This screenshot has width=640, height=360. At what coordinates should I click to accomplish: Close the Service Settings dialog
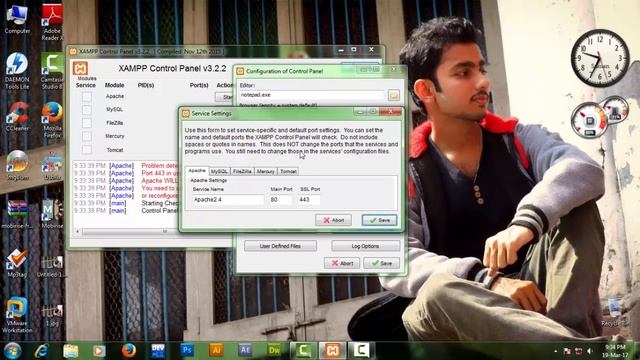click(x=390, y=111)
